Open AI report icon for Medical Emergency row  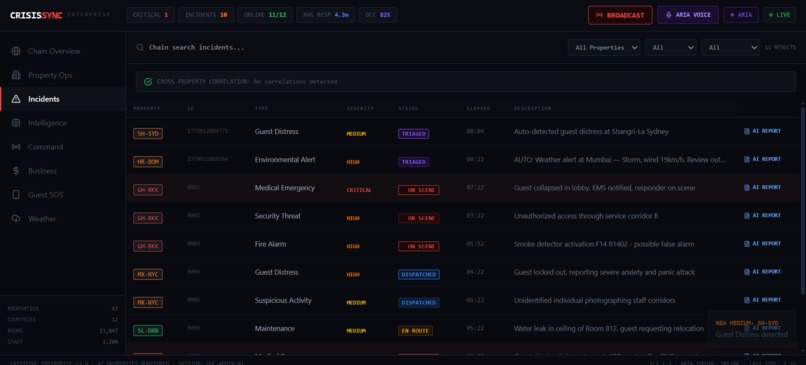pyautogui.click(x=747, y=188)
